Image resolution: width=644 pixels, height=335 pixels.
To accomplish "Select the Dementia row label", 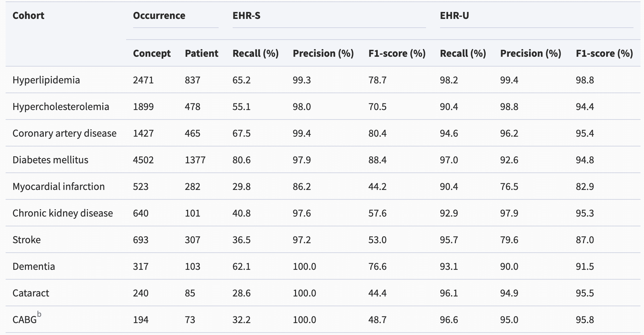I will click(x=34, y=266).
